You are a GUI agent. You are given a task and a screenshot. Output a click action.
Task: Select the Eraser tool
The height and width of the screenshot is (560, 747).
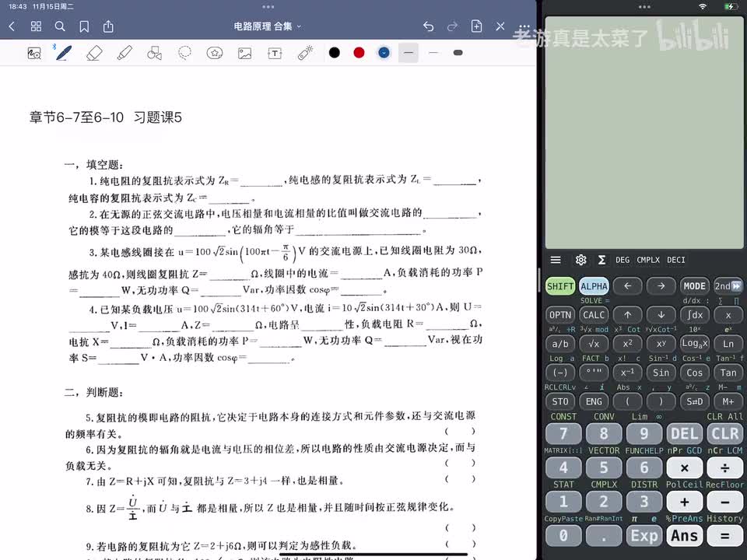pos(94,53)
